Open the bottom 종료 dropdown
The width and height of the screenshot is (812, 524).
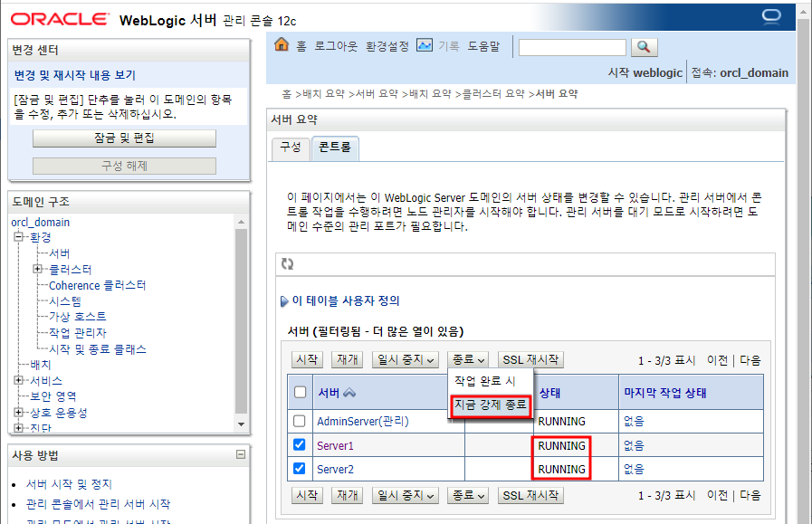468,496
